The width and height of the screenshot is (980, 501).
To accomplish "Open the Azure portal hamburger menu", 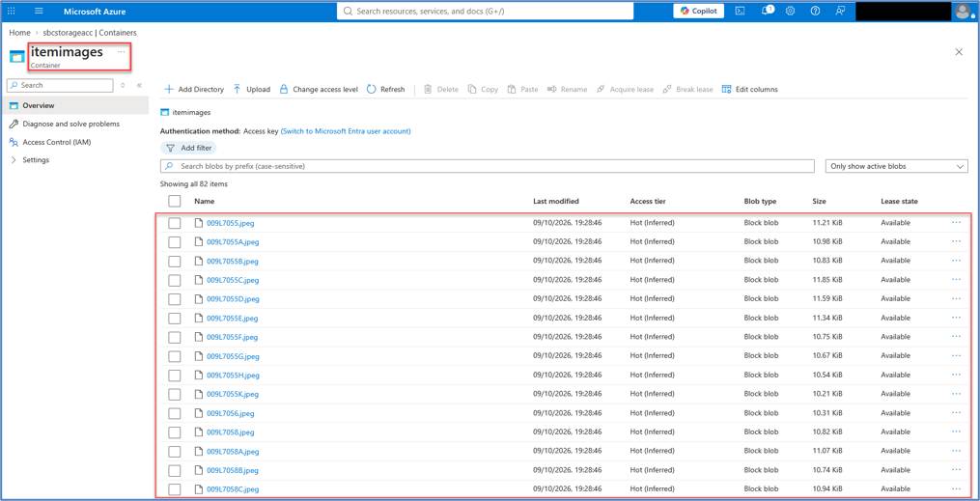I will 39,12.
